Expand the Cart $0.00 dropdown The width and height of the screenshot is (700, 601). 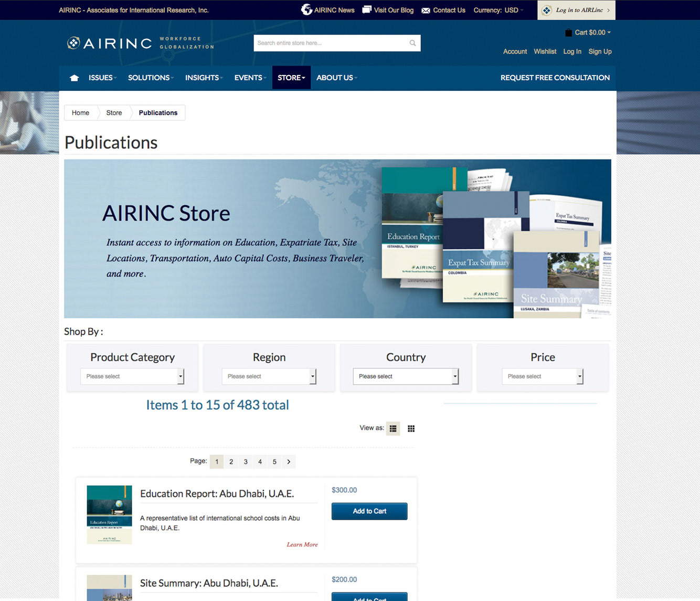point(592,33)
